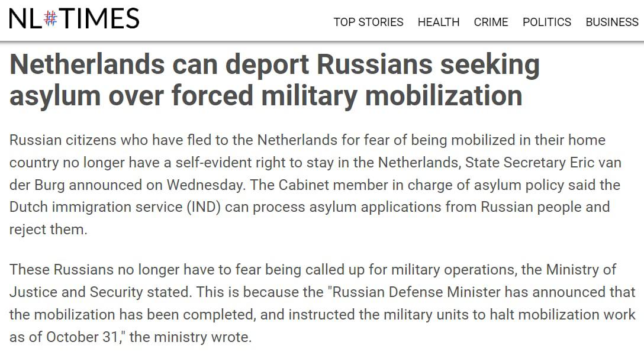Go to the Health section
The width and height of the screenshot is (644, 355).
pos(439,22)
